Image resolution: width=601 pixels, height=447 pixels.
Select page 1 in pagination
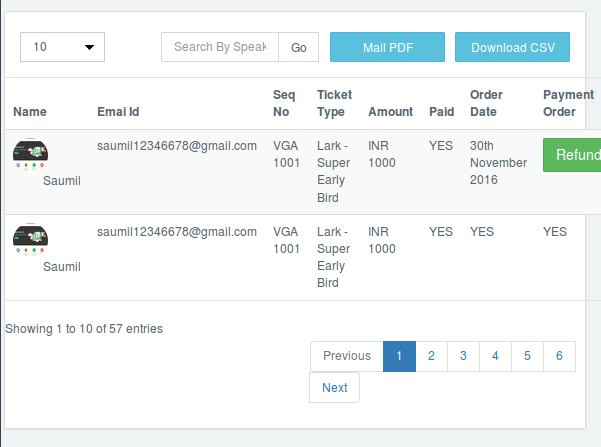(399, 356)
